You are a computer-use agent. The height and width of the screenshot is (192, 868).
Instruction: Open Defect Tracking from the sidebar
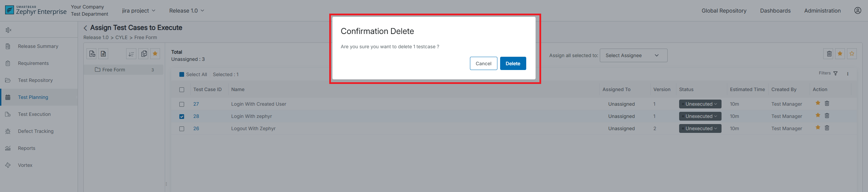(x=36, y=131)
